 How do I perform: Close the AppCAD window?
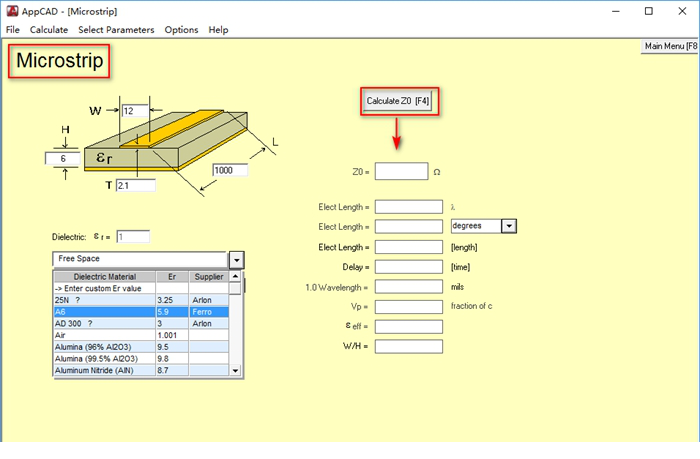[682, 11]
